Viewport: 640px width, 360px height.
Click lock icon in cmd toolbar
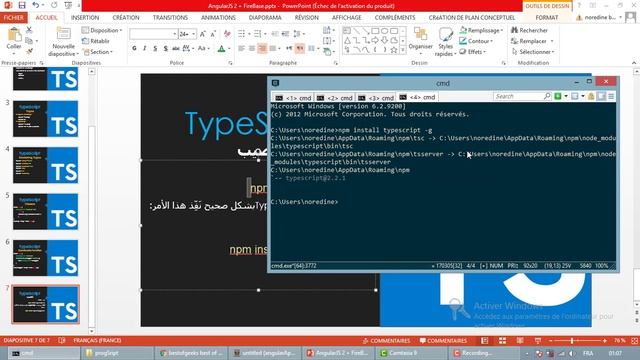591,96
